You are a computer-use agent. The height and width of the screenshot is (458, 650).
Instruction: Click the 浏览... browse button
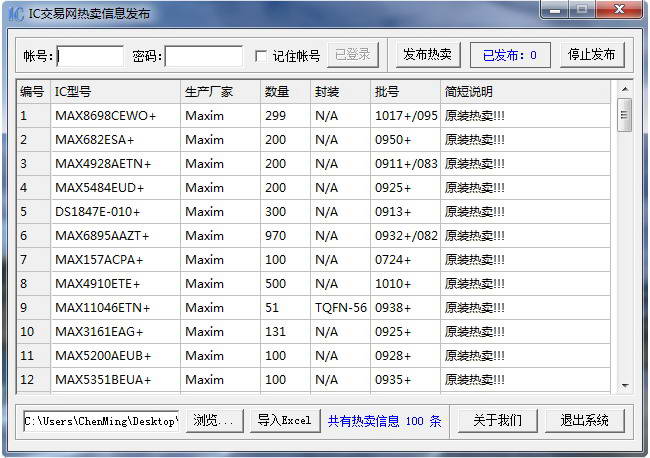(214, 421)
